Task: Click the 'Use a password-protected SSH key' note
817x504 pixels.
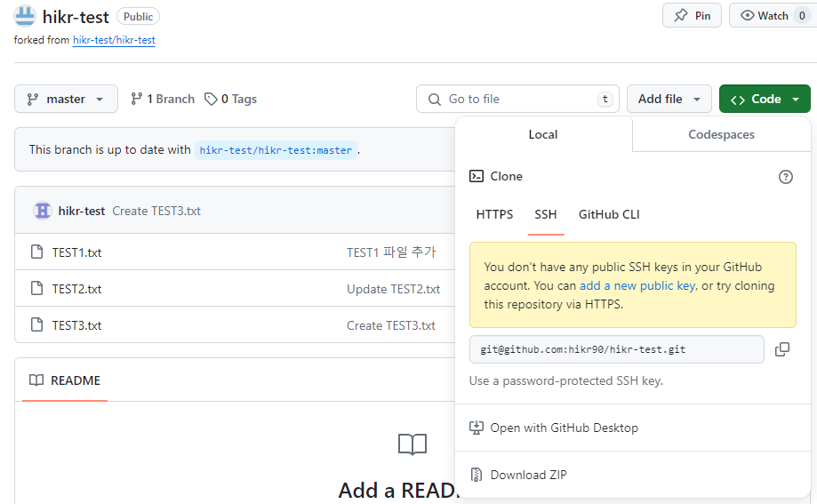Action: [566, 381]
